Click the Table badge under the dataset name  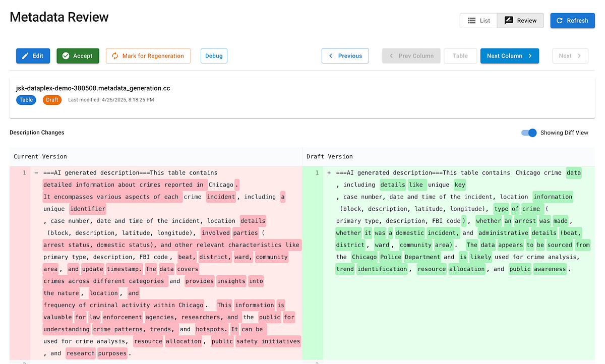tap(26, 100)
